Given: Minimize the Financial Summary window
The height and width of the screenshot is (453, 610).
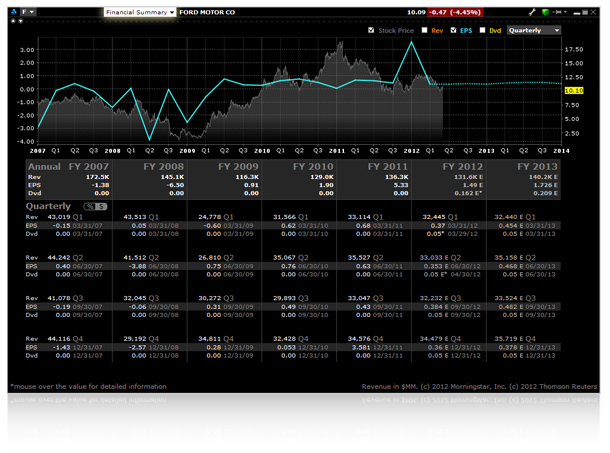Looking at the screenshot, I should click(x=577, y=13).
